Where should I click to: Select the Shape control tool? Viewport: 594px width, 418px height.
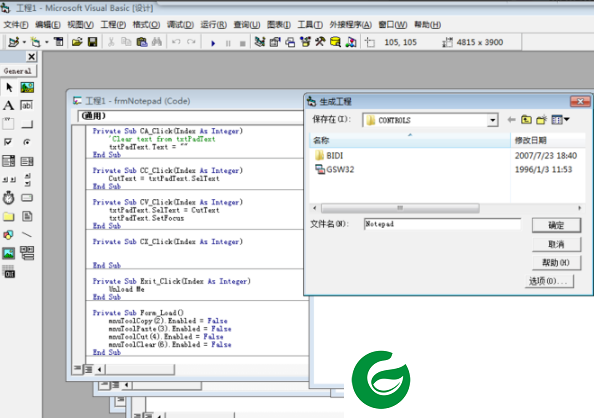[8, 235]
